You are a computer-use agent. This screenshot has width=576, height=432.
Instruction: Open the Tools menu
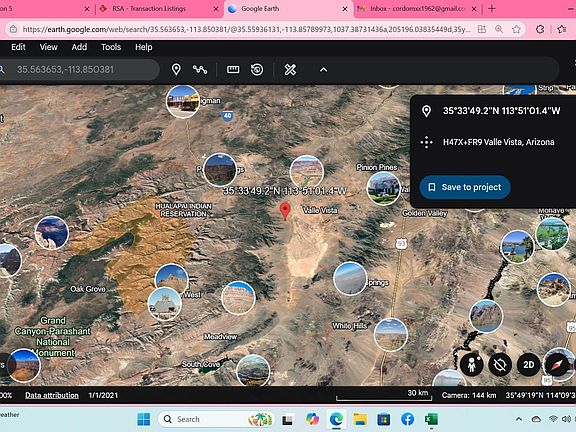click(x=111, y=47)
